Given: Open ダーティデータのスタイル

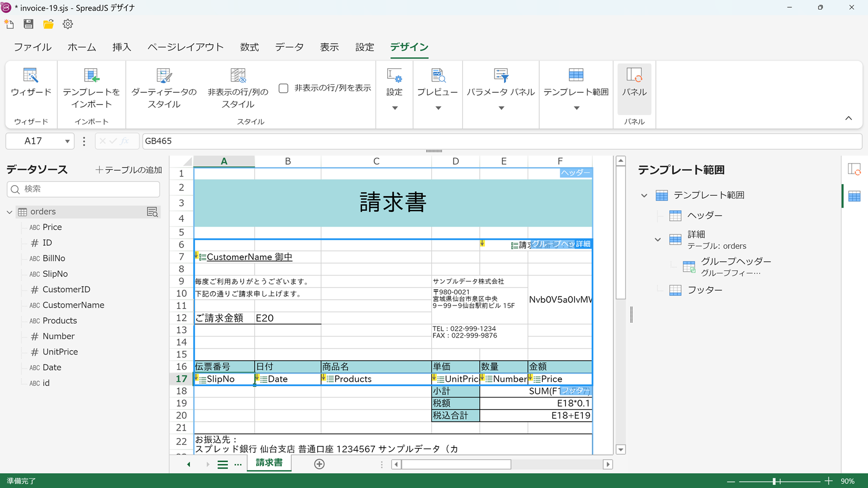Looking at the screenshot, I should 164,88.
